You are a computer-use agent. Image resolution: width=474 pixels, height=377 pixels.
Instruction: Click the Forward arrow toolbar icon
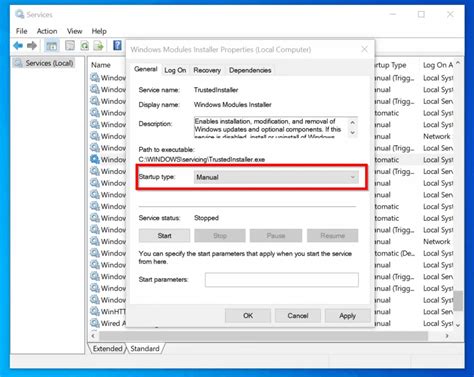[x=32, y=45]
